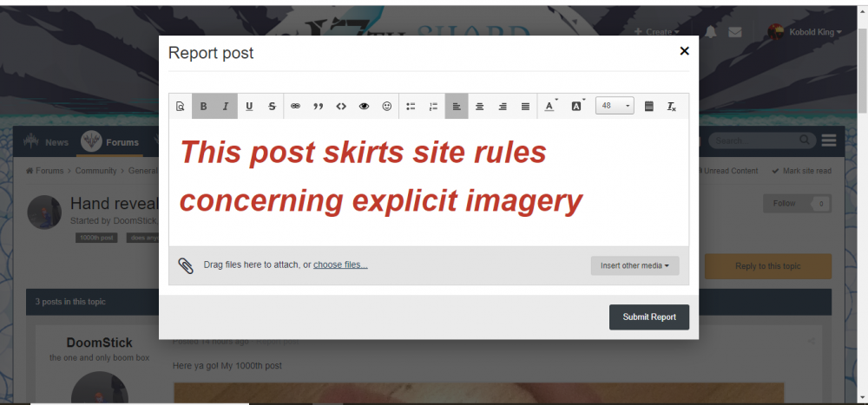Viewport: 868px width, 405px height.
Task: Toggle underline formatting
Action: pos(249,106)
